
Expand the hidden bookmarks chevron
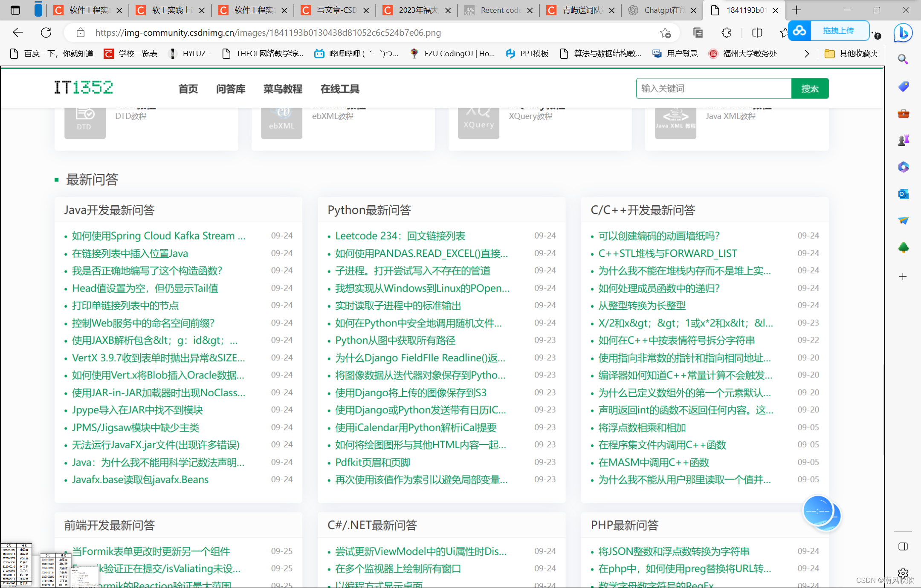(806, 53)
